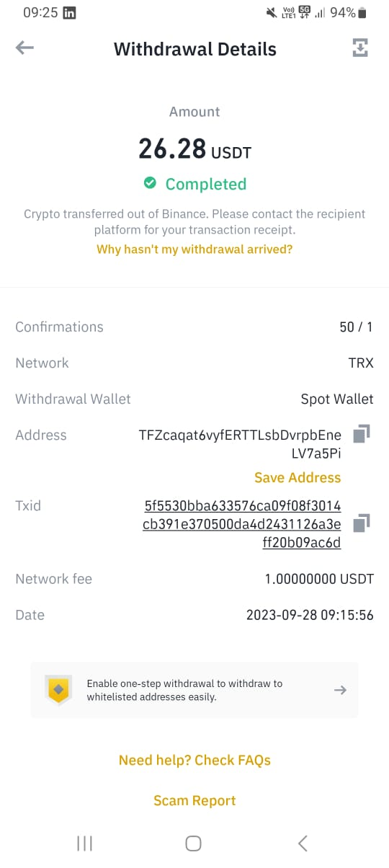
Task: Open "Why hasn't my withdrawal arrived?" link
Action: (194, 249)
